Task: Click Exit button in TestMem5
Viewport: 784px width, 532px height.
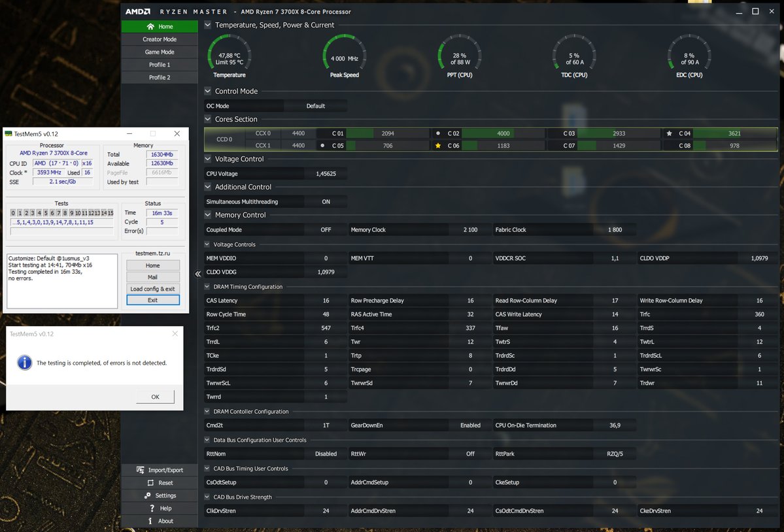Action: coord(153,300)
